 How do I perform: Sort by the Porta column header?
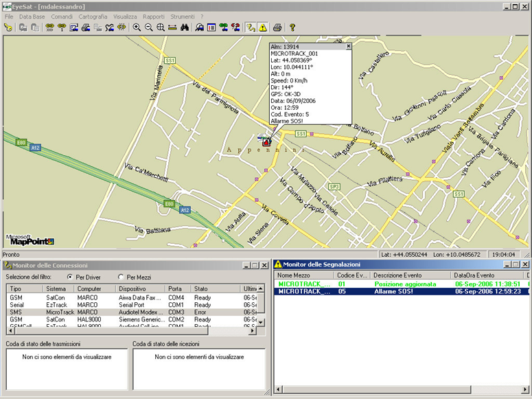coord(178,288)
